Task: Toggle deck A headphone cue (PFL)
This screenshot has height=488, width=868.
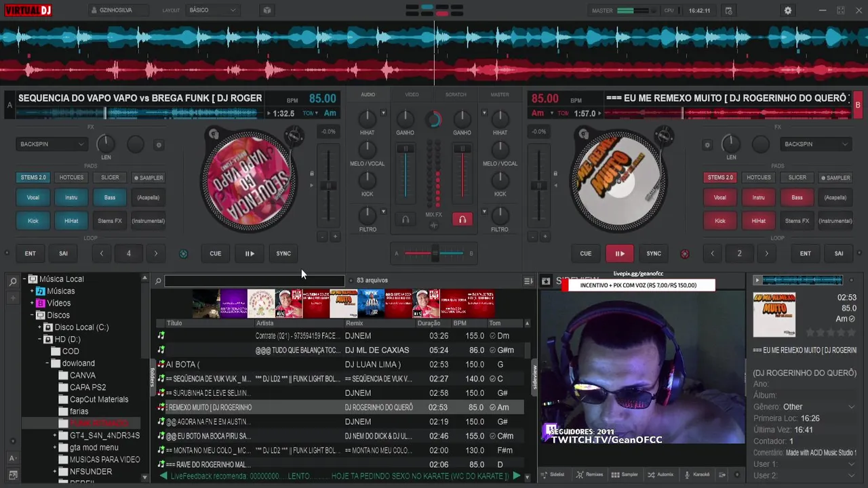Action: [x=406, y=219]
